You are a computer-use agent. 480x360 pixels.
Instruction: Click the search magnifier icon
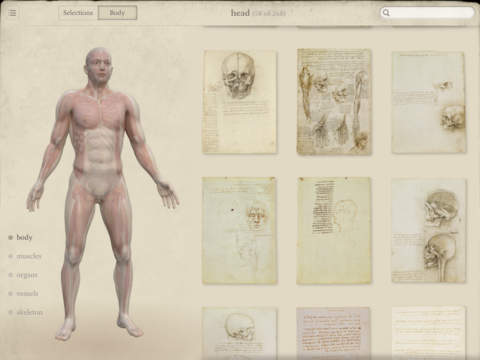[x=386, y=13]
